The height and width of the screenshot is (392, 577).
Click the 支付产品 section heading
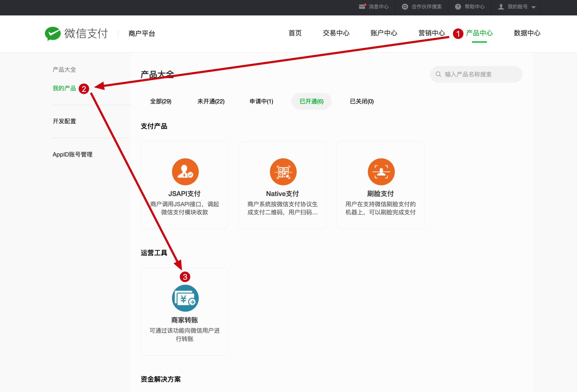point(154,126)
